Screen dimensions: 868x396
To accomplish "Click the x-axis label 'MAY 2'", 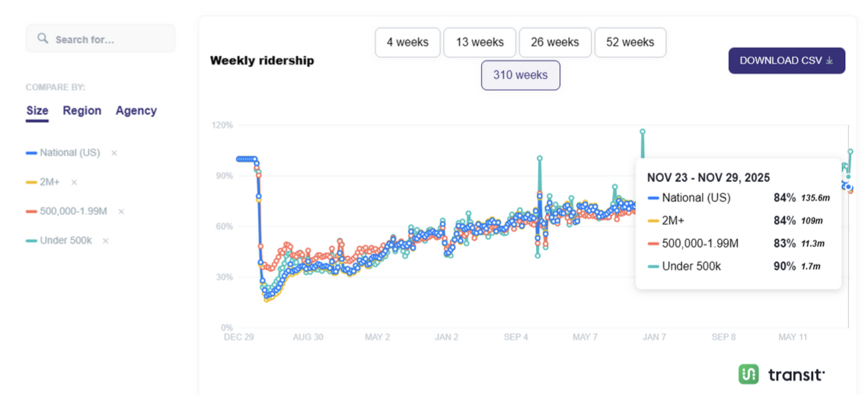I will (x=376, y=337).
